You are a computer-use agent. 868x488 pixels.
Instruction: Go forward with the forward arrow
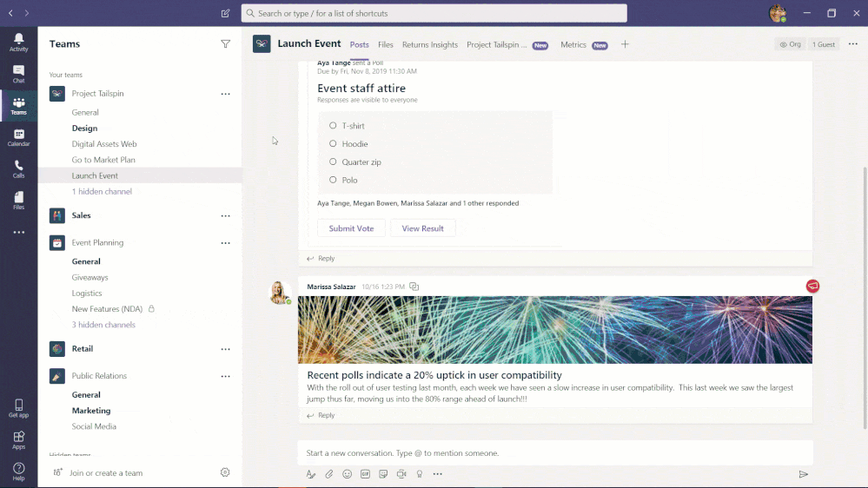click(x=27, y=13)
